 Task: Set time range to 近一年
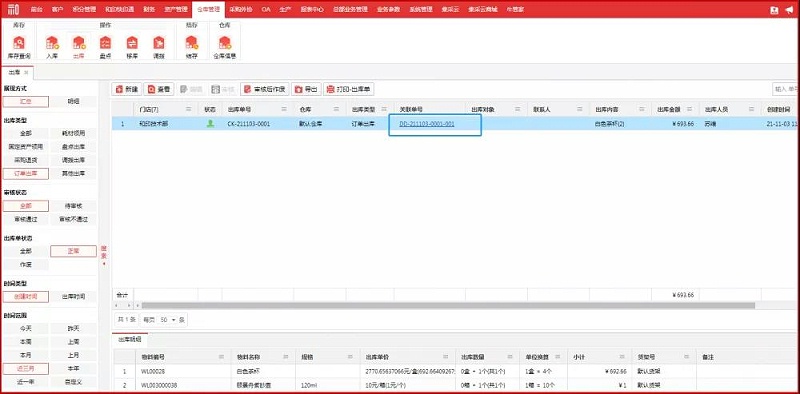[x=26, y=382]
